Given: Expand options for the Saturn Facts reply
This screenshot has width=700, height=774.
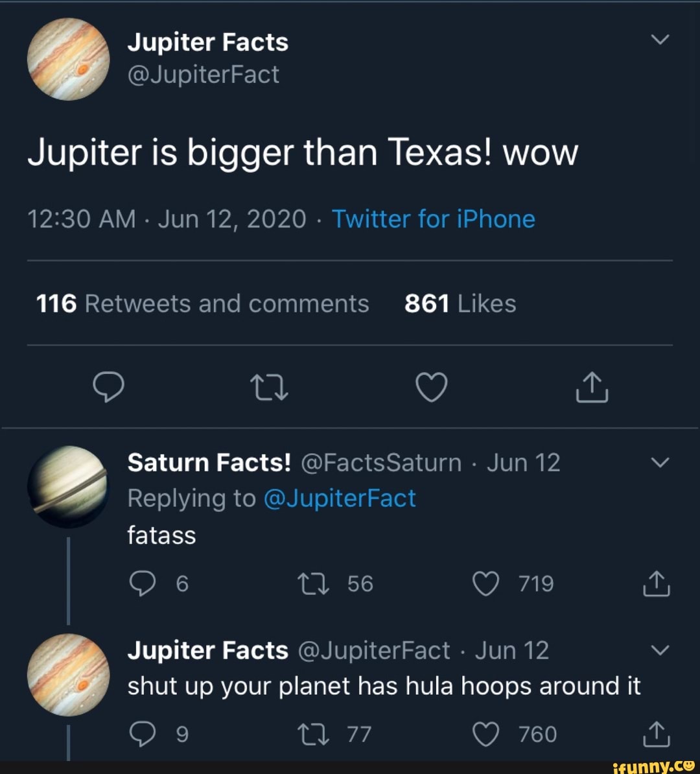Looking at the screenshot, I should [660, 462].
